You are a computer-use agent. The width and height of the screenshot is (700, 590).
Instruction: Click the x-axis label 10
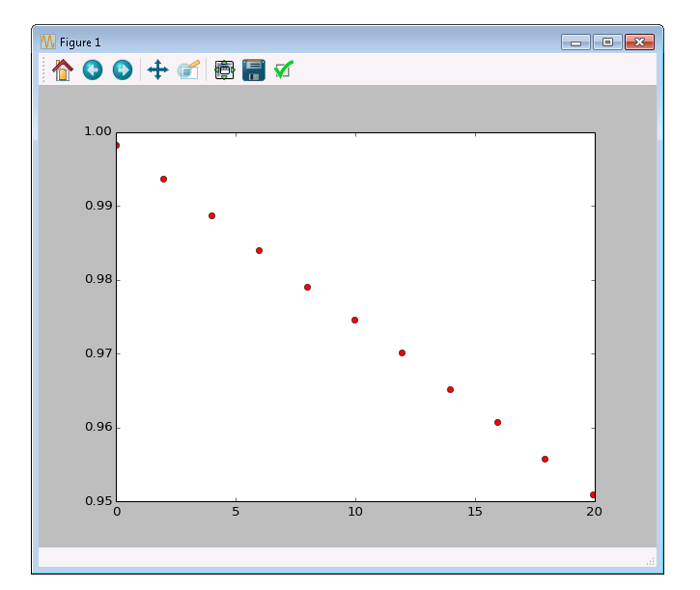tap(355, 512)
